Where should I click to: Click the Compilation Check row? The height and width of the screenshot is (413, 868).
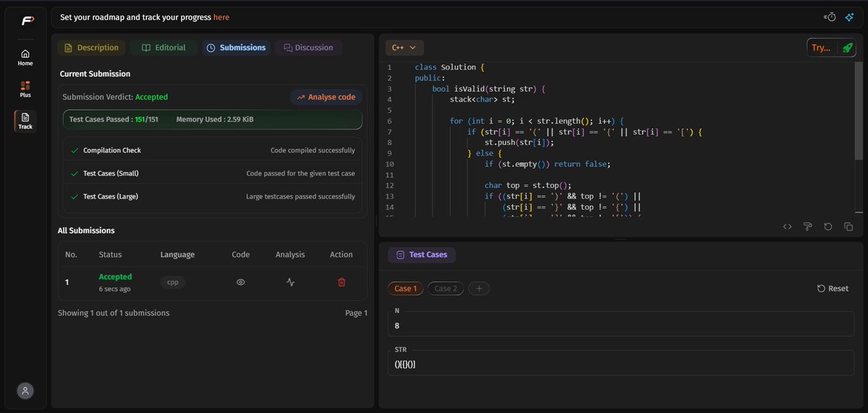pos(213,150)
